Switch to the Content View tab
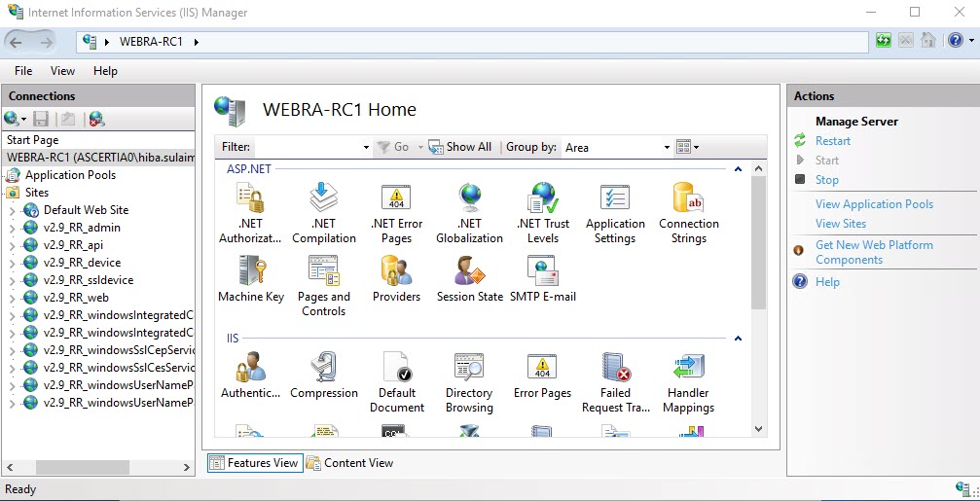980x501 pixels. (x=350, y=463)
